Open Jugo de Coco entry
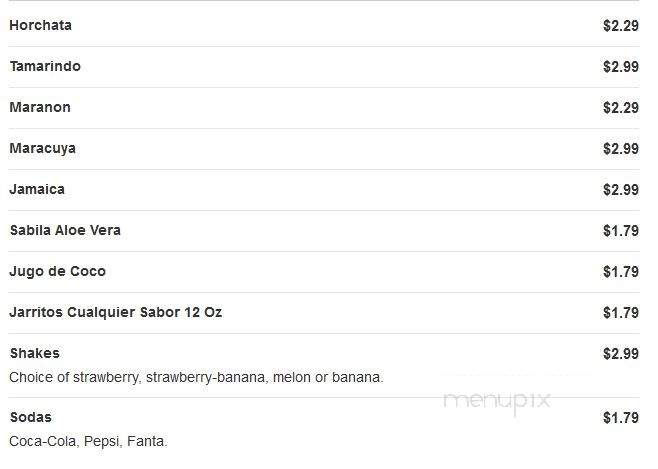This screenshot has width=658, height=469. point(57,272)
